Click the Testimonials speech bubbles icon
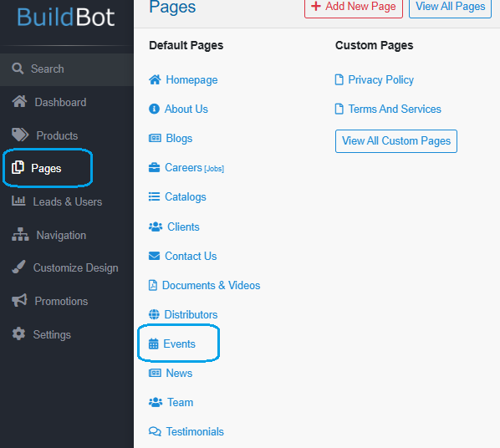Image resolution: width=500 pixels, height=448 pixels. pyautogui.click(x=155, y=431)
